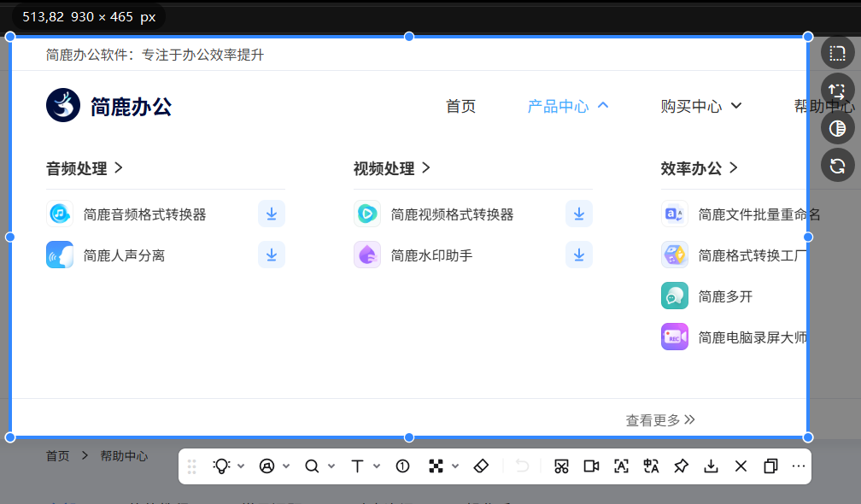Select the eraser tool

pyautogui.click(x=481, y=466)
